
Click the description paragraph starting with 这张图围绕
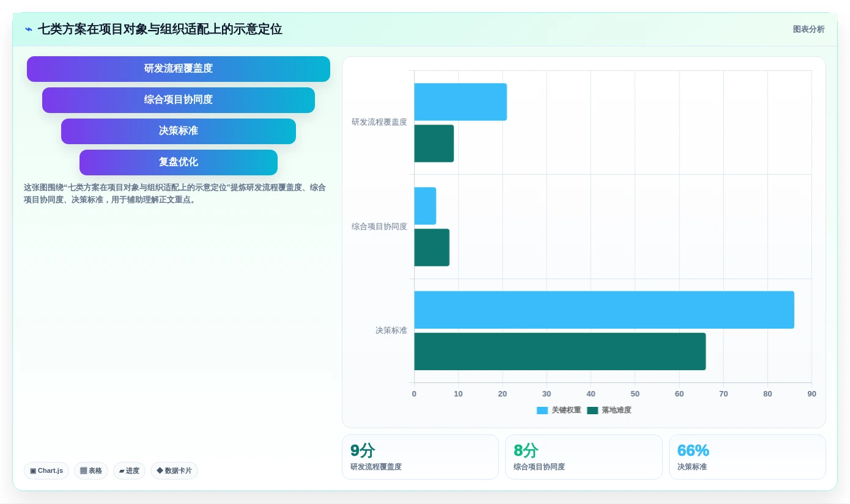(x=175, y=194)
